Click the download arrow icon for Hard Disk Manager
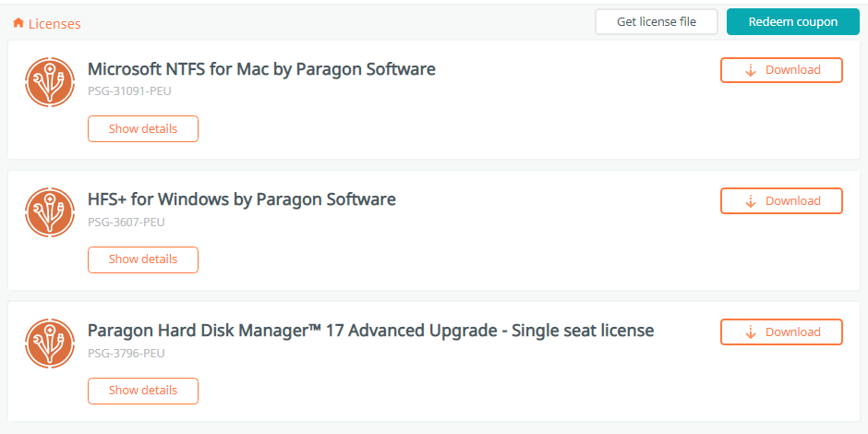The width and height of the screenshot is (868, 434). coord(751,332)
